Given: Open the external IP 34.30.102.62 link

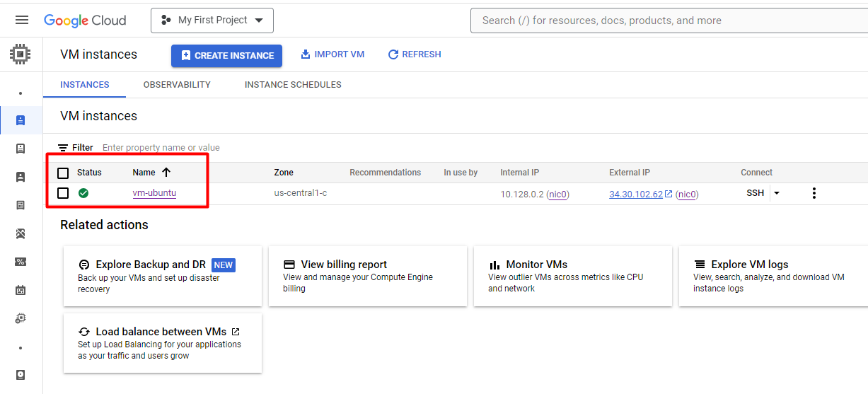Looking at the screenshot, I should [x=636, y=194].
